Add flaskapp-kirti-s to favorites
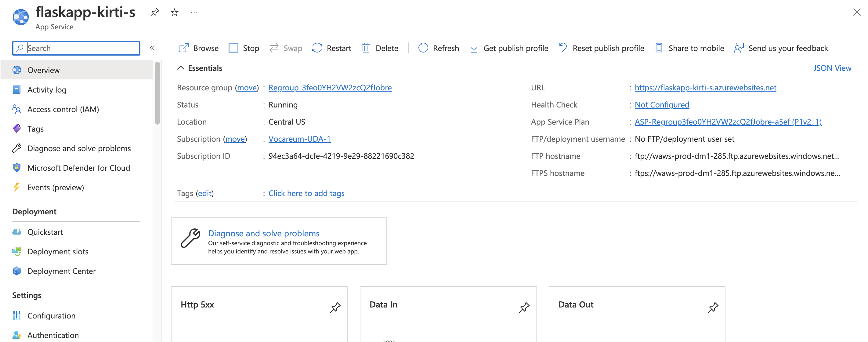 pos(174,12)
